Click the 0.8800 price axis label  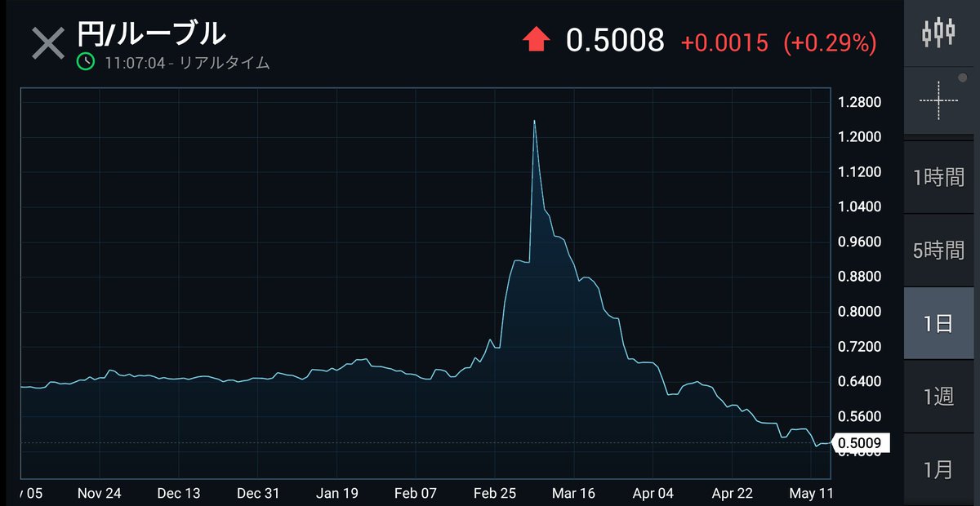pos(859,277)
